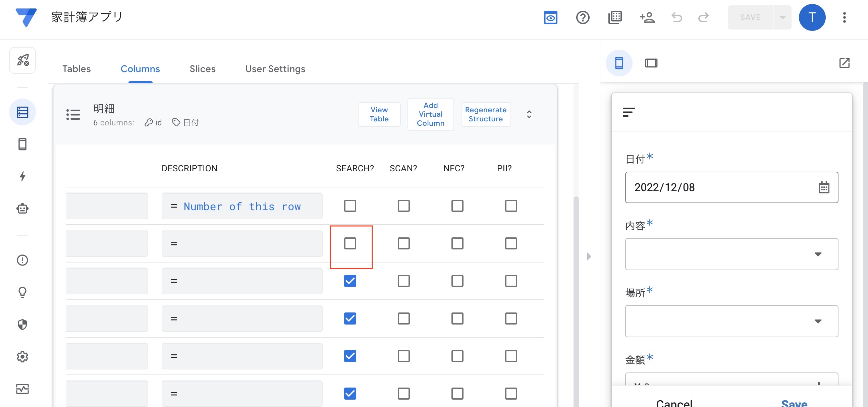The width and height of the screenshot is (868, 407).
Task: Uncheck the first checked SEARCH checkbox
Action: tap(350, 281)
